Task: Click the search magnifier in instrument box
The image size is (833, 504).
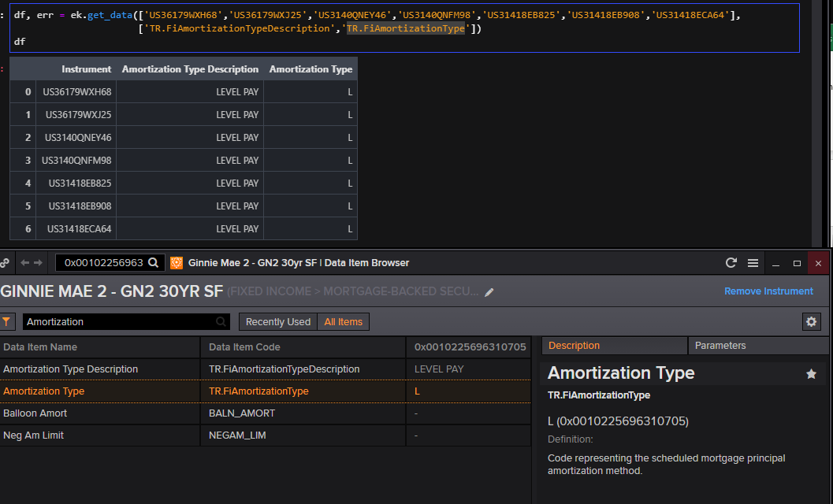Action: click(x=153, y=262)
